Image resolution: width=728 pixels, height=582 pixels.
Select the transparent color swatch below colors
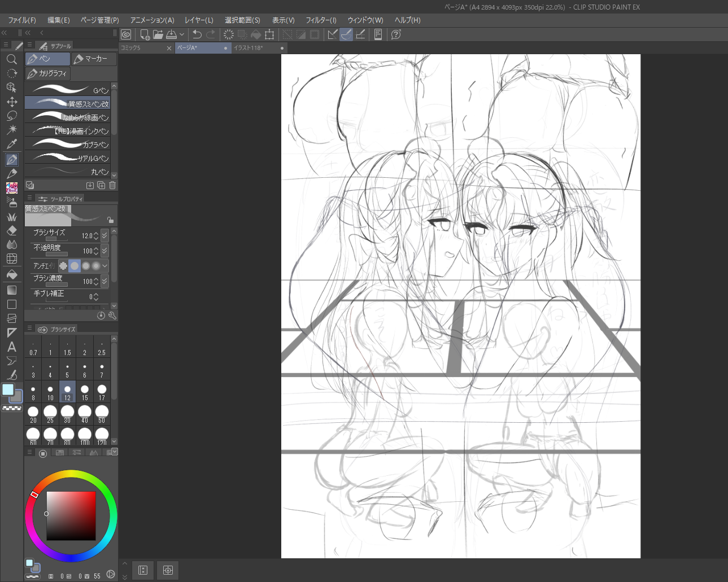tap(12, 408)
